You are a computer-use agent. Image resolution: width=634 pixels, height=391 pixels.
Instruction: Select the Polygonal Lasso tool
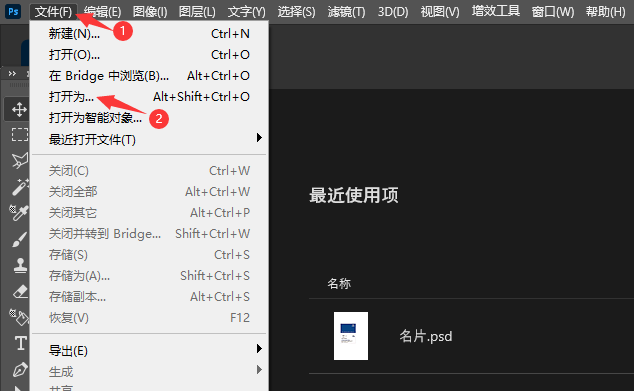(19, 161)
